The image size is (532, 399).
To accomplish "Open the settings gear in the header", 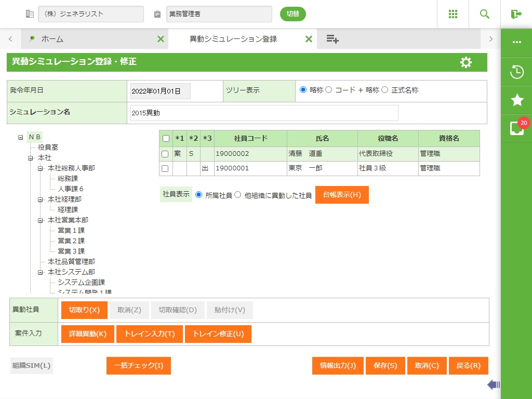I will point(466,62).
